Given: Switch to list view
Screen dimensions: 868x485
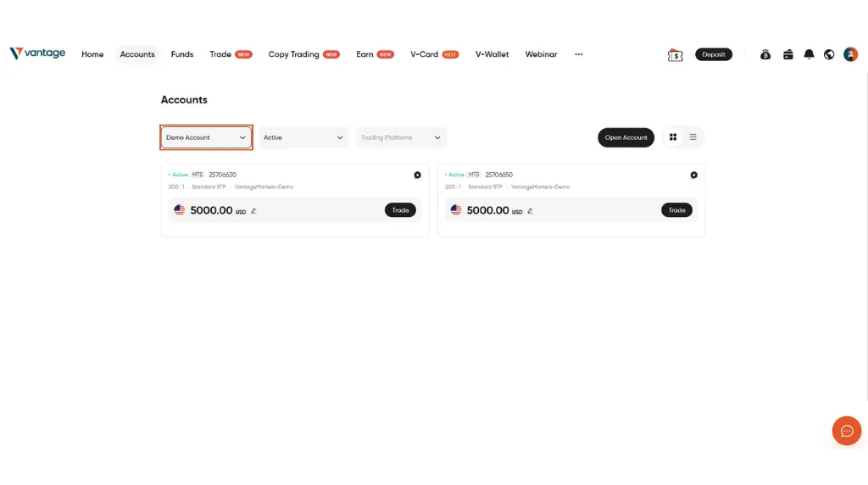Looking at the screenshot, I should tap(693, 137).
